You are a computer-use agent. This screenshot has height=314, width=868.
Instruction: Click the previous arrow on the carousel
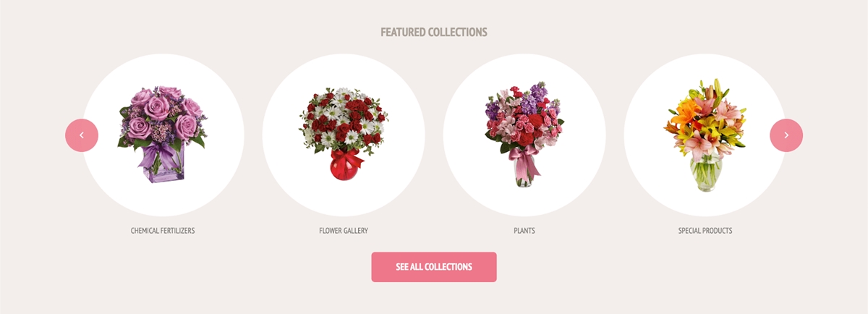(x=82, y=135)
